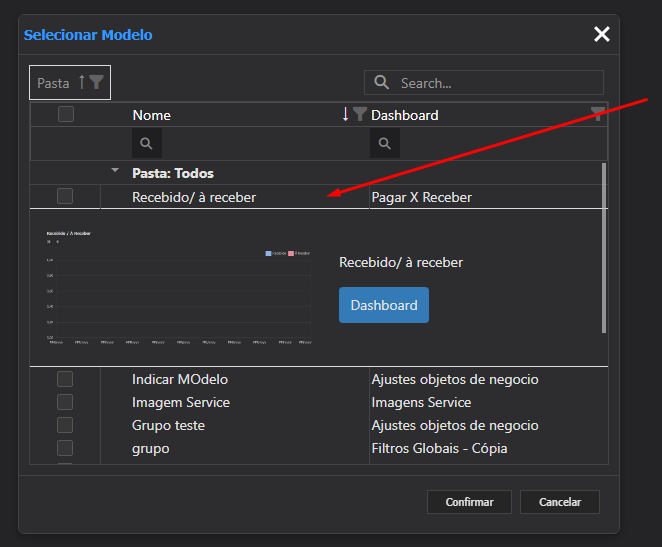Check the grupo row checkbox
662x547 pixels.
pos(65,448)
